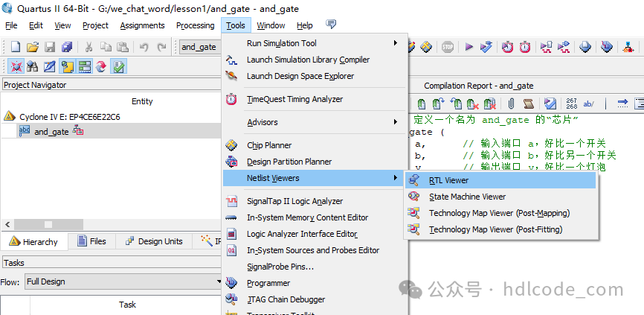Select State Machine Viewer
644x315 pixels.
[500, 197]
